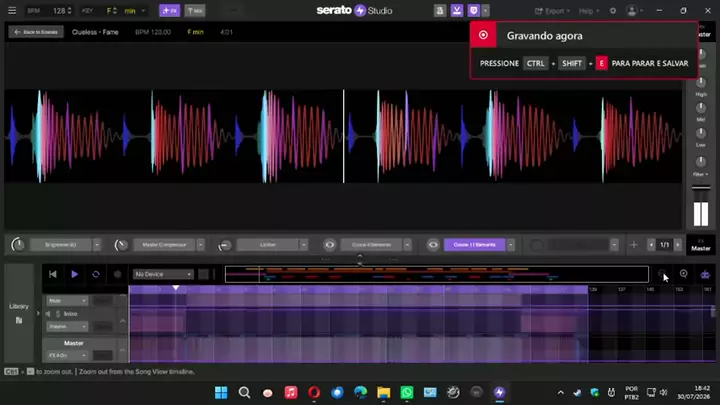Adjust the Key F stepper arrows
Screen dimensions: 720x405
point(115,11)
